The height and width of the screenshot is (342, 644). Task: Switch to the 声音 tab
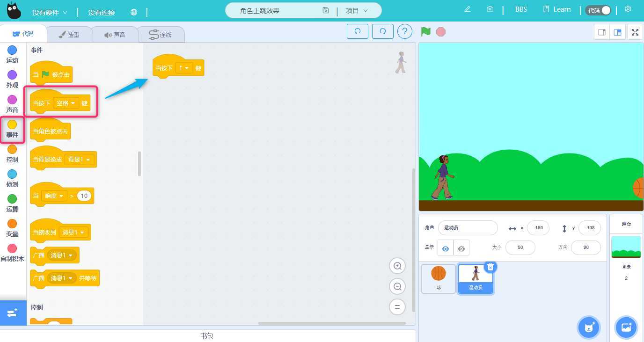pyautogui.click(x=115, y=35)
